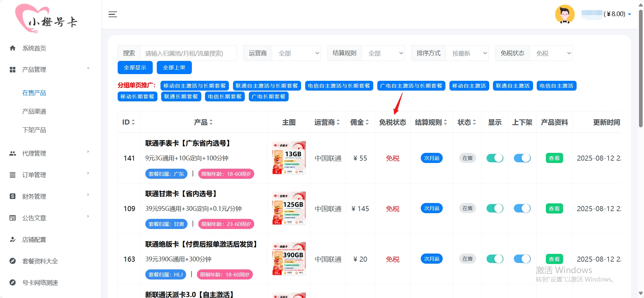The height and width of the screenshot is (298, 644).
Task: Open the 免税状态 dropdown
Action: (x=551, y=53)
